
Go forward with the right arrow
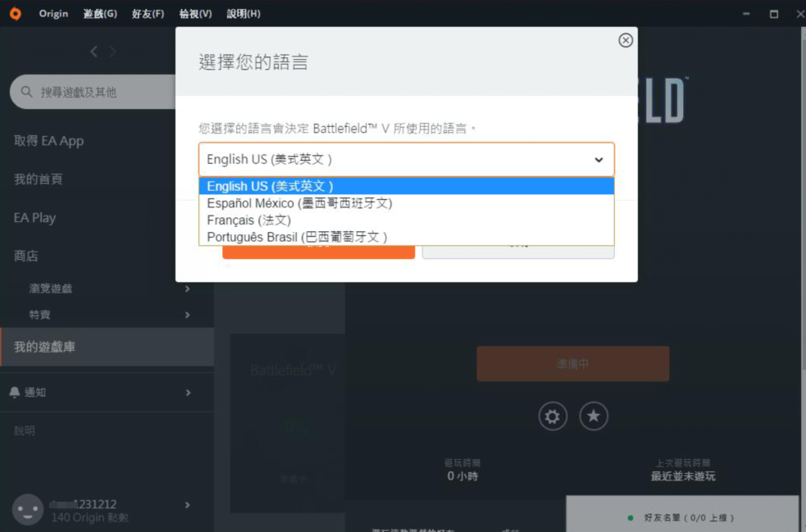coord(112,52)
